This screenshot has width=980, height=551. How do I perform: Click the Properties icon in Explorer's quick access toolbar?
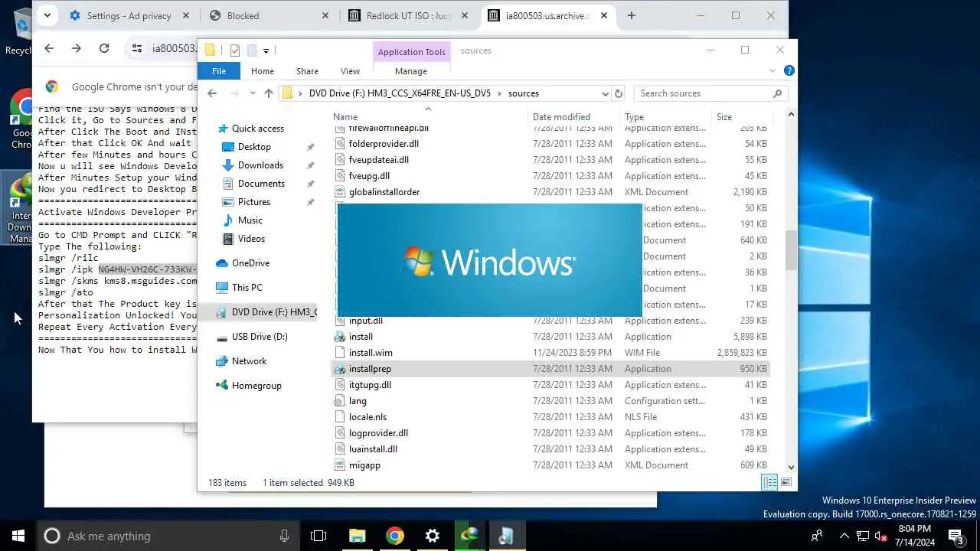pyautogui.click(x=235, y=51)
